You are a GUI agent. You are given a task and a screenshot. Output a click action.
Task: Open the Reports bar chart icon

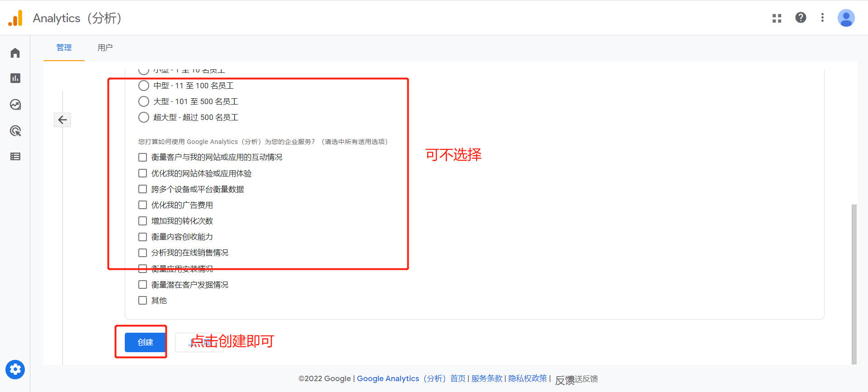point(15,78)
